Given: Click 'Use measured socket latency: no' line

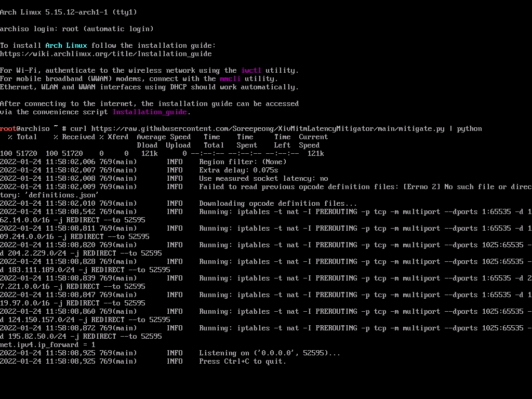Looking at the screenshot, I should point(263,179).
